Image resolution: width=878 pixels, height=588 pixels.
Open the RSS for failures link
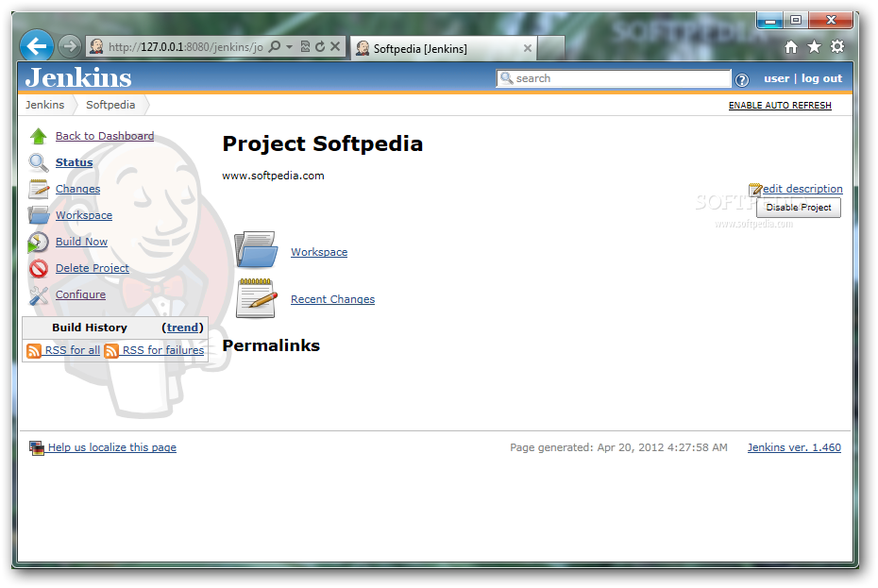pyautogui.click(x=163, y=350)
